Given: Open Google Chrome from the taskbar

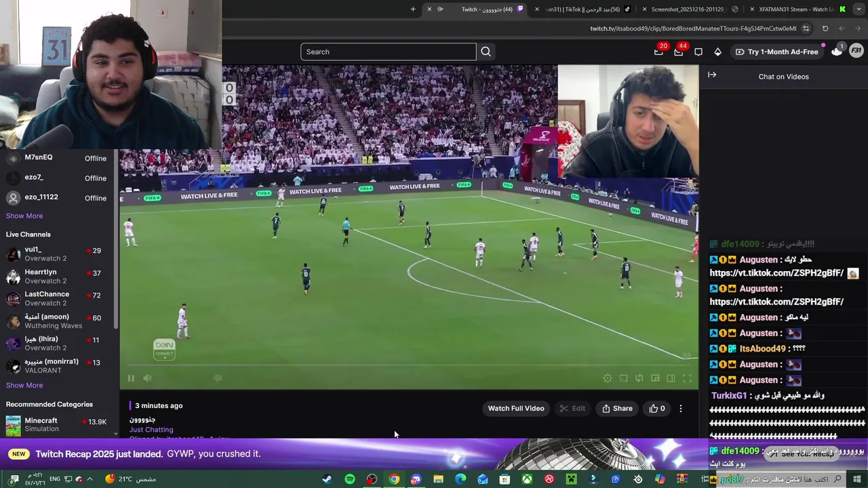Looking at the screenshot, I should tap(394, 479).
